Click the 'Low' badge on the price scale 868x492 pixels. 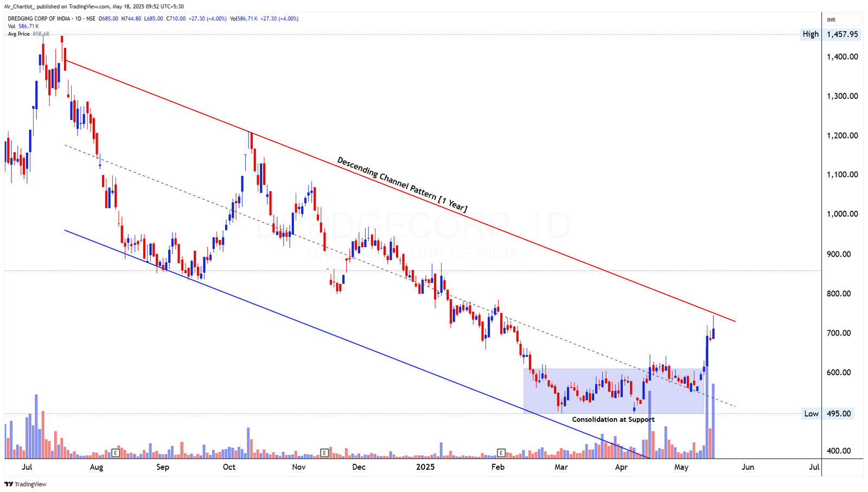[810, 413]
